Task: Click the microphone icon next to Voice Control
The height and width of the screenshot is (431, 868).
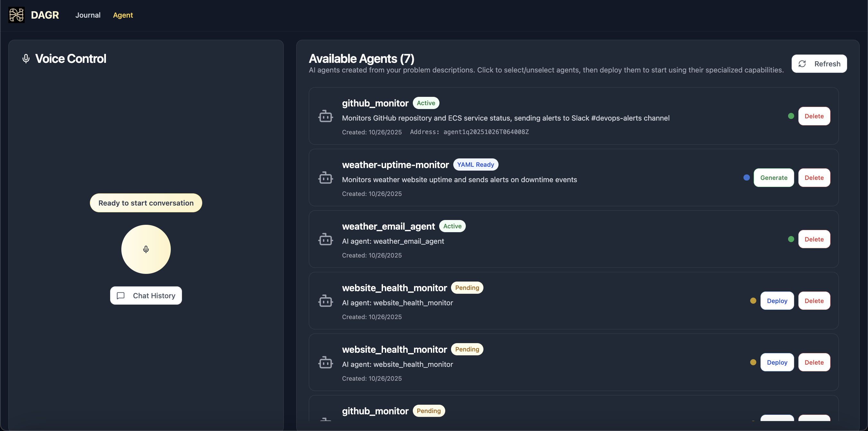Action: tap(26, 59)
